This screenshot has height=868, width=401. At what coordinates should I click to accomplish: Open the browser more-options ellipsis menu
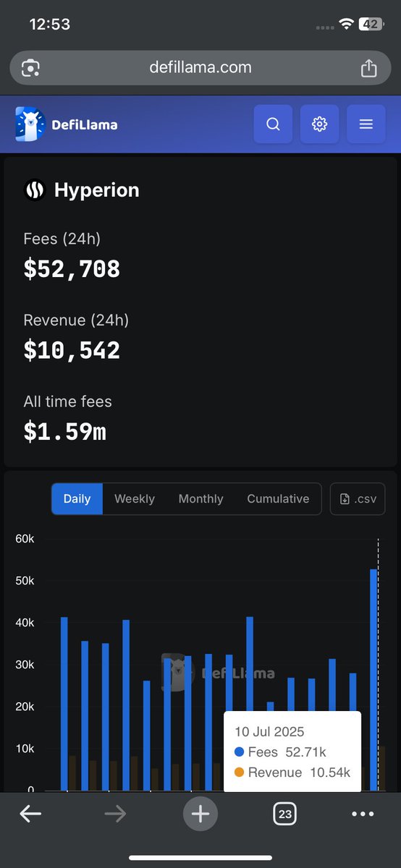363,814
